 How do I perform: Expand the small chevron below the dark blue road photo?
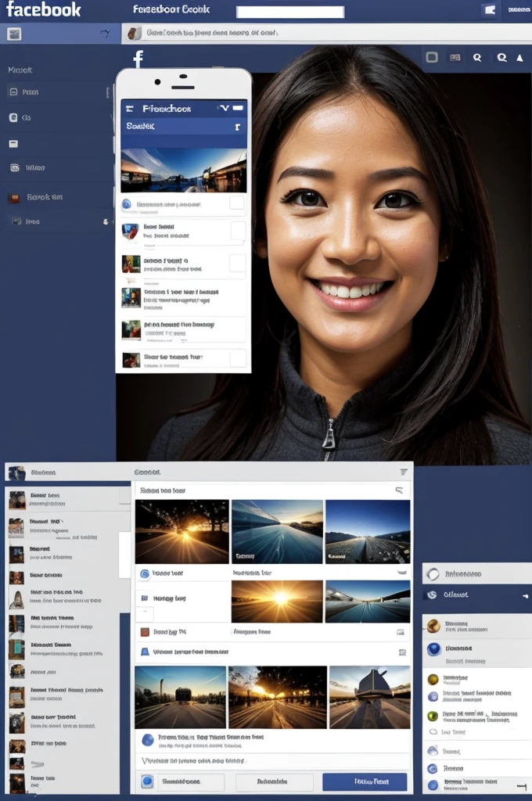click(x=402, y=573)
